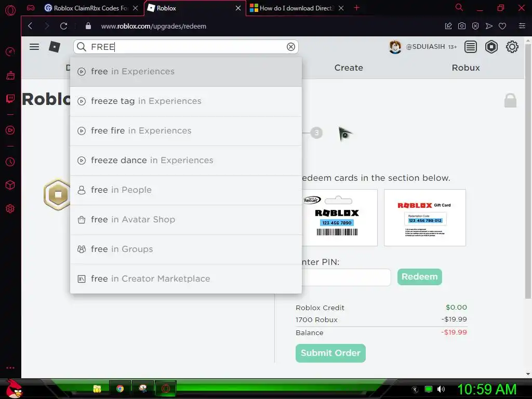Focus the Enter PIN field
This screenshot has width=532, height=399.
[x=345, y=277]
